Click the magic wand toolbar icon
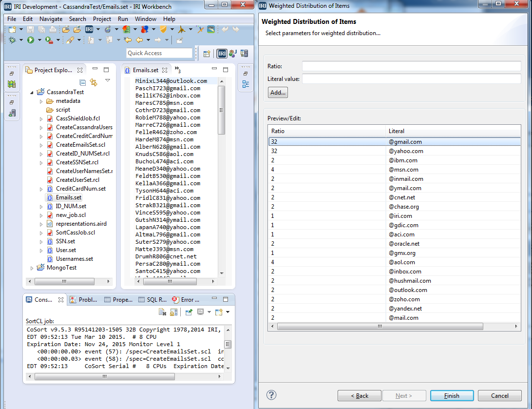Viewport: 532px width, 409px height. coord(200,30)
